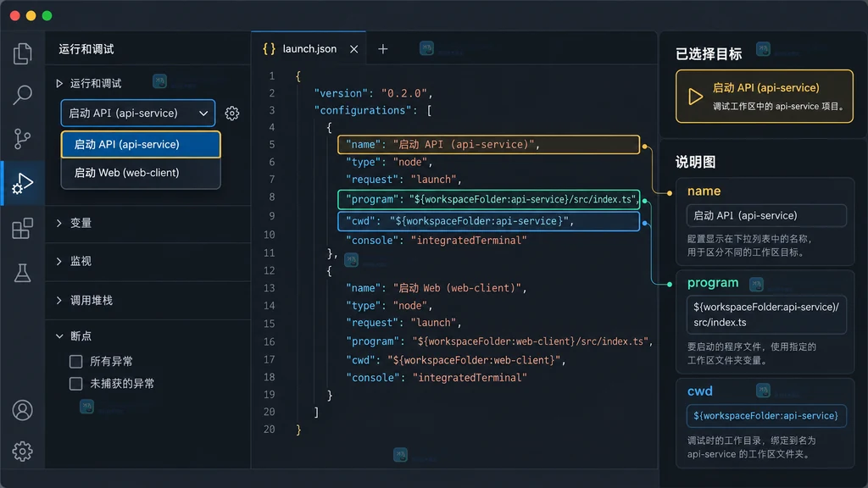
Task: Click the "configurations" line
Action: [x=373, y=110]
